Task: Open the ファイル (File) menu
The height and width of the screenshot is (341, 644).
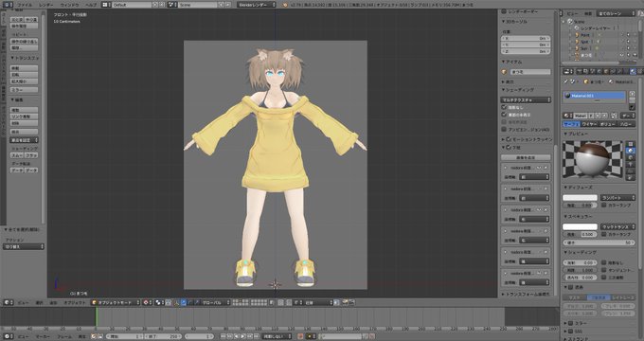Action: (x=25, y=5)
